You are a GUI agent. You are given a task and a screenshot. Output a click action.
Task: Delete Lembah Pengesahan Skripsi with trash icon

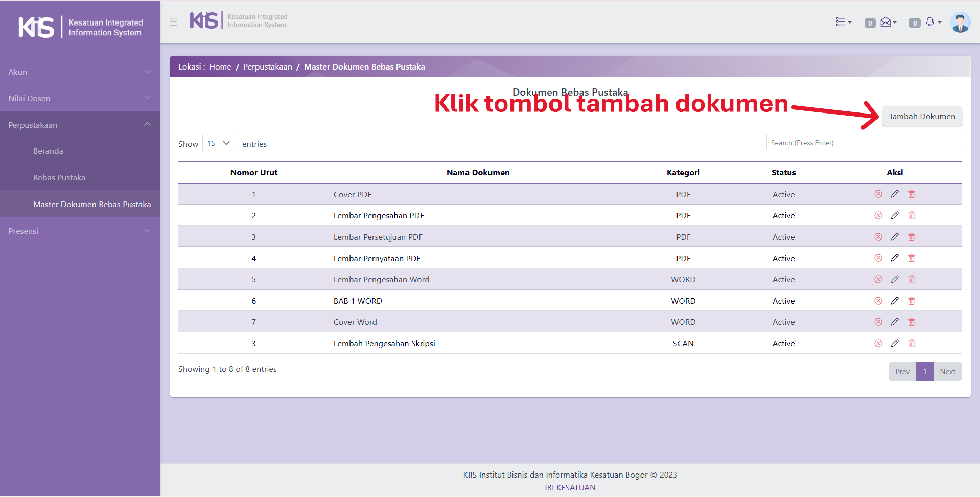pos(912,344)
